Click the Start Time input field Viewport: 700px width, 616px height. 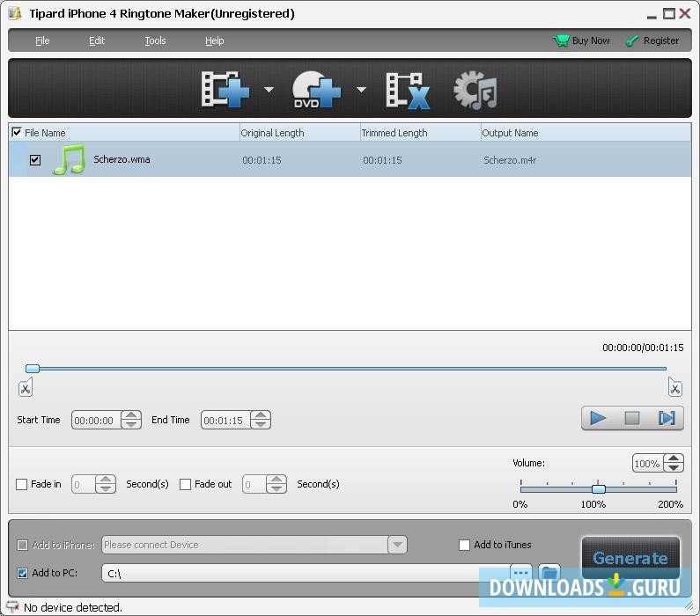[x=96, y=420]
